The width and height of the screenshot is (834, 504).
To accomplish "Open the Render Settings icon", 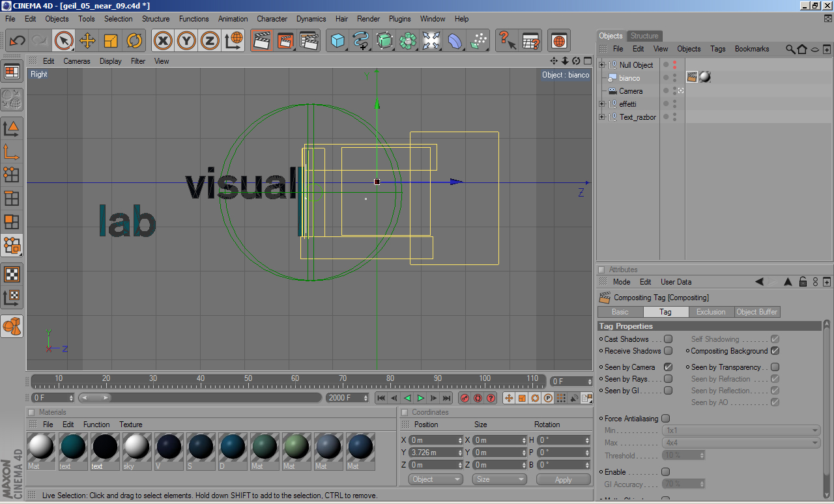I will click(x=309, y=41).
